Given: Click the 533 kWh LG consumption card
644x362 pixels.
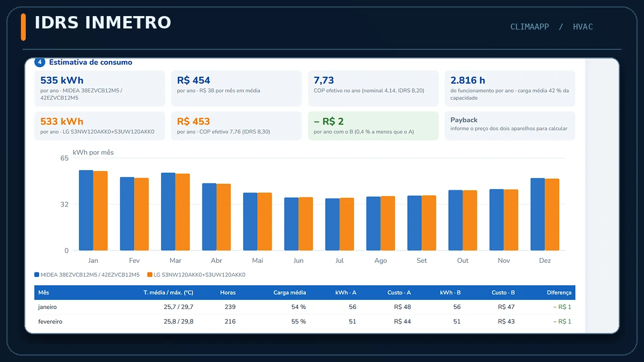Looking at the screenshot, I should click(x=100, y=126).
